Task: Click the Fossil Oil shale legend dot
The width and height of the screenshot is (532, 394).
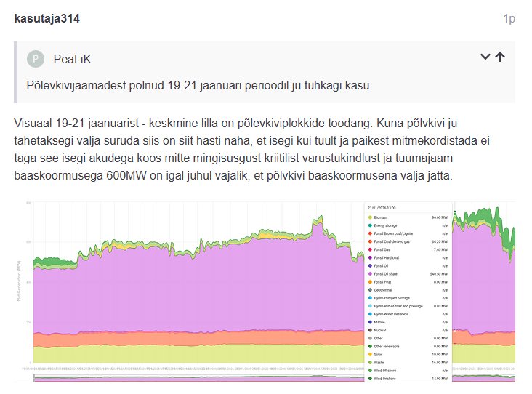Action: [370, 273]
